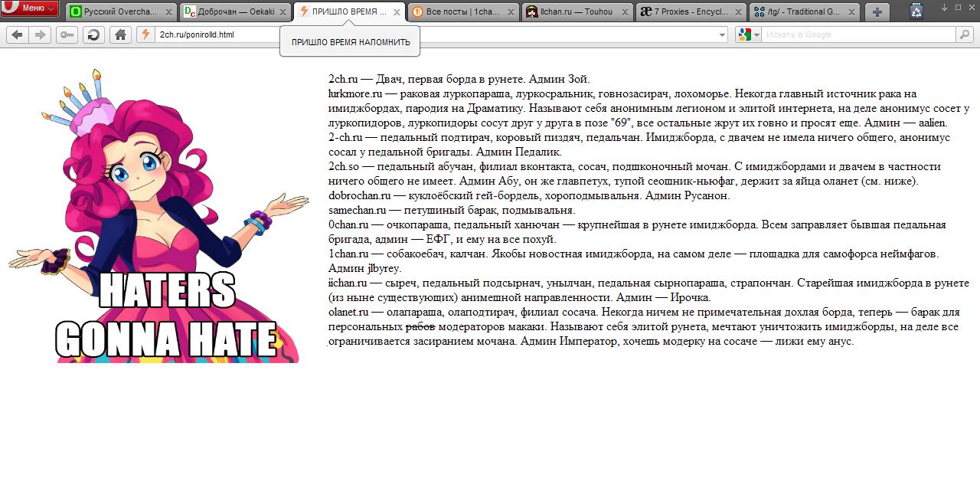
Task: Switch to the "7 Proxies - Encycl..." tab
Action: tap(691, 11)
